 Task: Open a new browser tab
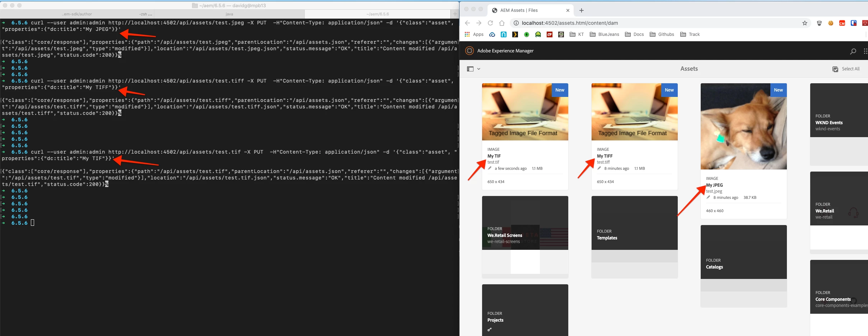tap(582, 10)
